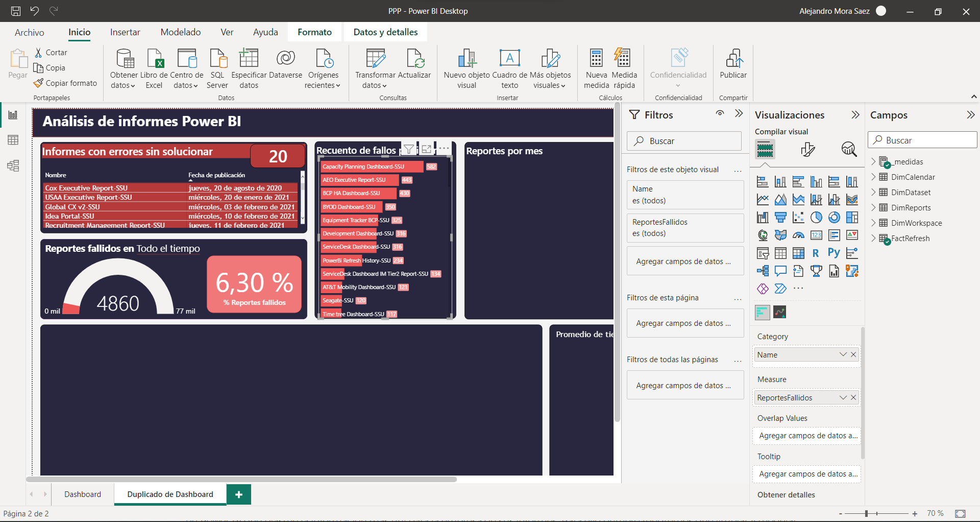
Task: Open the Modelado ribbon tab
Action: 180,32
